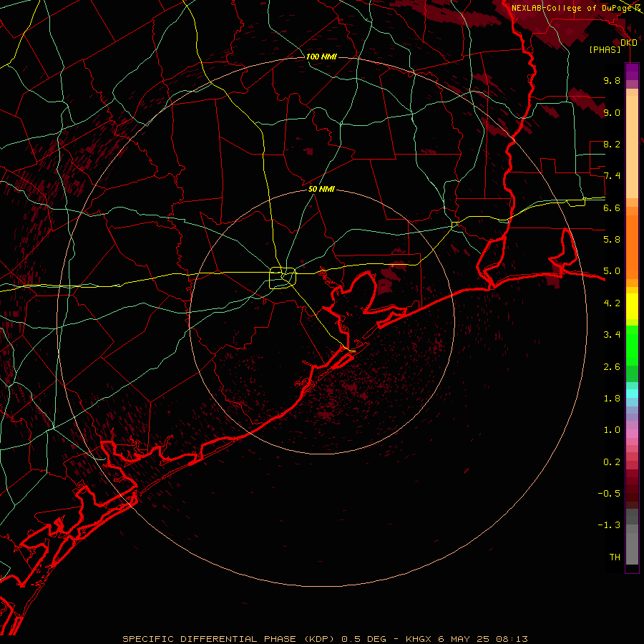The height and width of the screenshot is (644, 644).
Task: Click the 1.8 legend value
Action: click(x=612, y=399)
